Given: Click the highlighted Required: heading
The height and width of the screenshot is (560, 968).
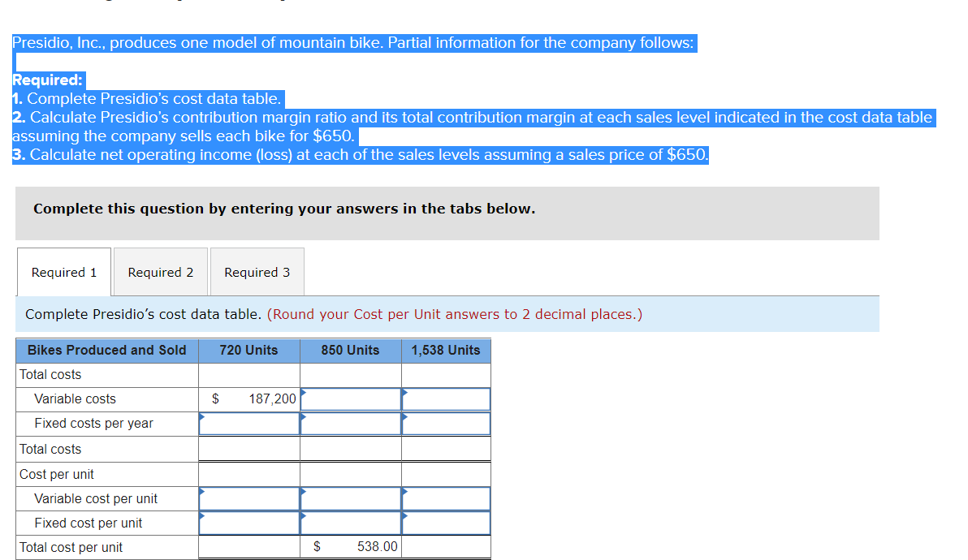Looking at the screenshot, I should (48, 80).
